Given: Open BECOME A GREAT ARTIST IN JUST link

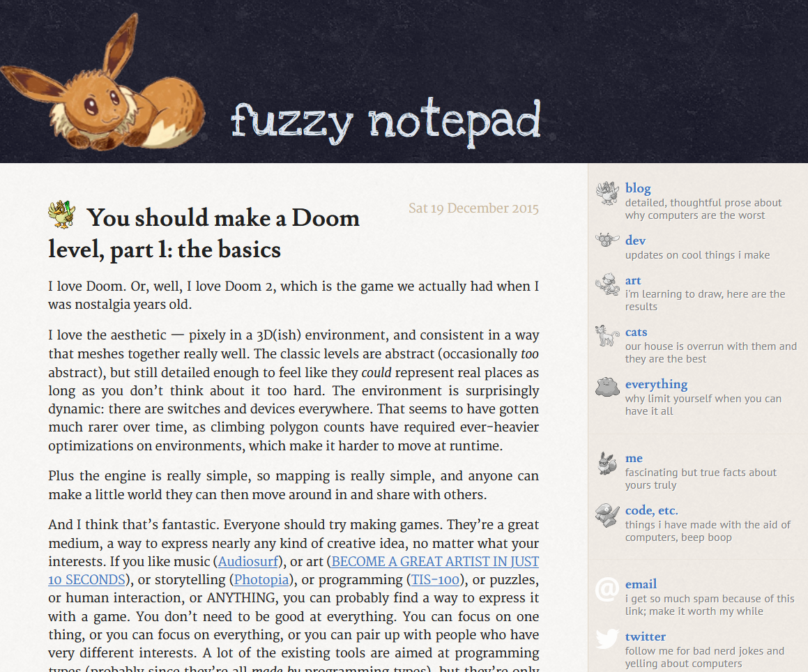Looking at the screenshot, I should [435, 561].
